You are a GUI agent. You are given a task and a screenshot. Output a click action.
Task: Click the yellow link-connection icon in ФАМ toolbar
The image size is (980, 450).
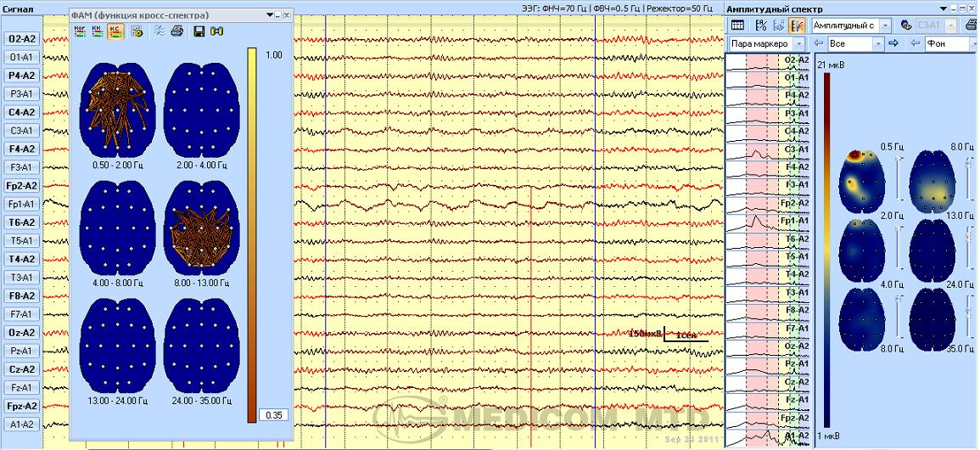point(216,31)
